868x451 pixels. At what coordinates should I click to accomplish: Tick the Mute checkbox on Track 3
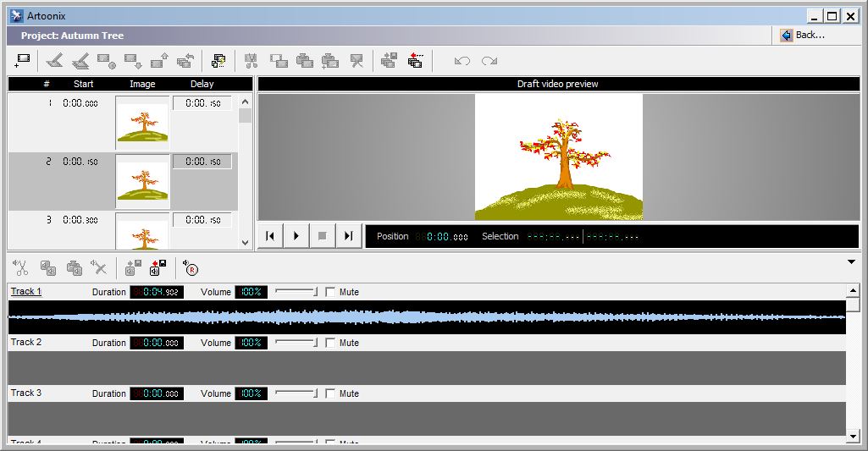tap(330, 393)
